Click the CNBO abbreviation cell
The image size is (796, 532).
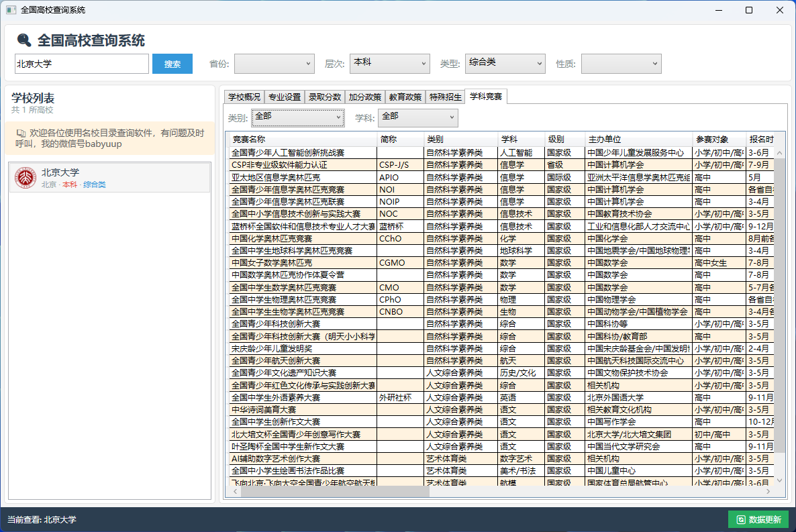point(400,312)
